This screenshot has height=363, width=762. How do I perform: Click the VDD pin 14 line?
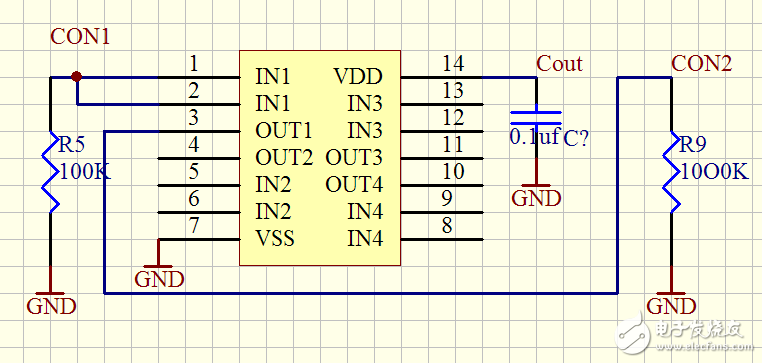(442, 77)
